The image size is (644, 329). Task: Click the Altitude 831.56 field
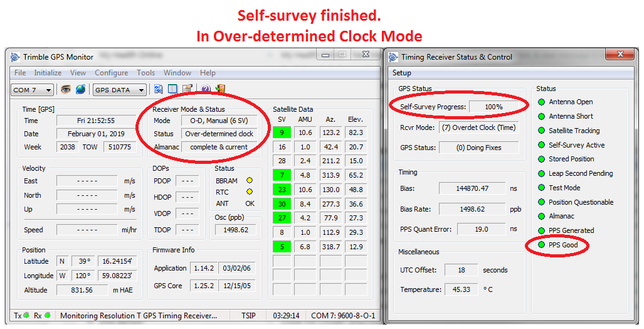[x=82, y=290]
